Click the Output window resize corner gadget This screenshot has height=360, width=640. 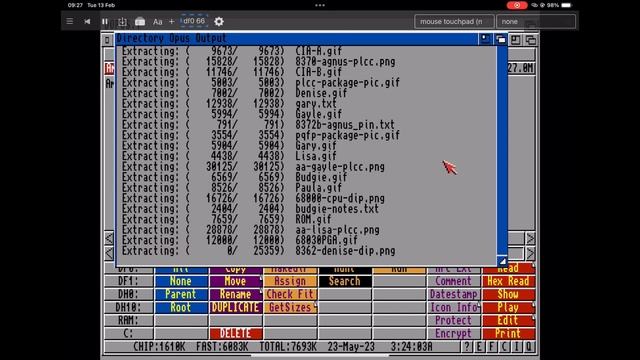pyautogui.click(x=502, y=261)
